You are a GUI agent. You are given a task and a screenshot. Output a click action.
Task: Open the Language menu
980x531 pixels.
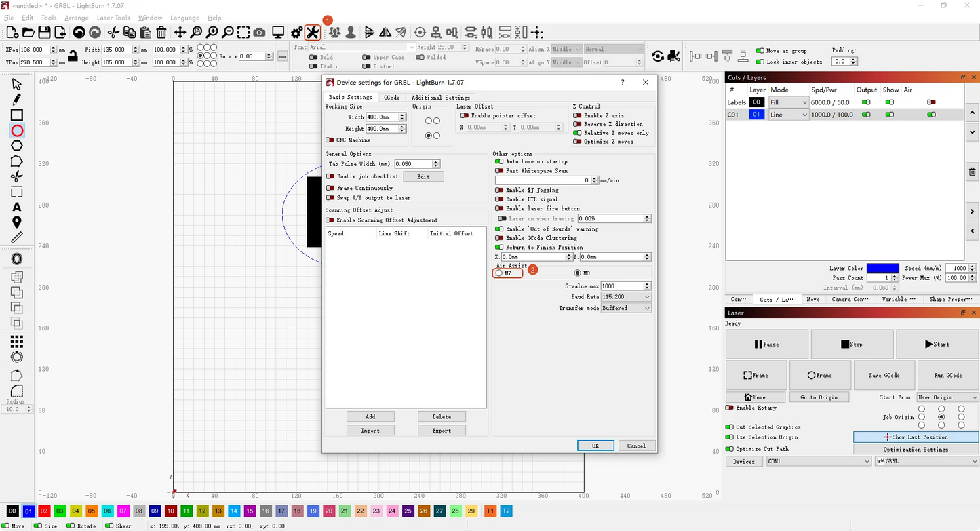184,18
